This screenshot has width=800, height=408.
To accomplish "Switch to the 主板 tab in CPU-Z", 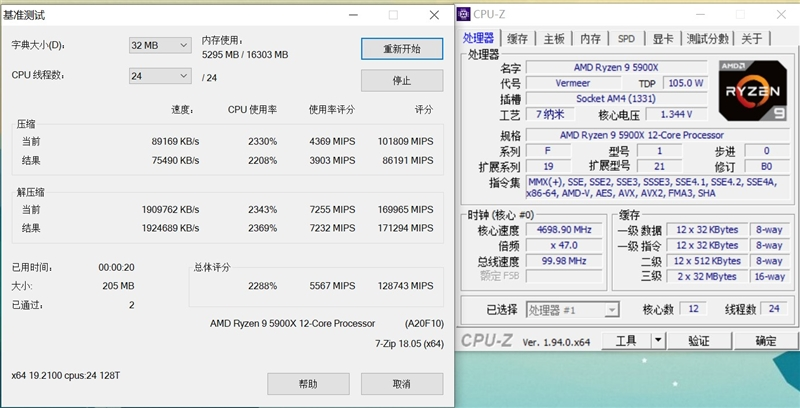I will point(554,39).
